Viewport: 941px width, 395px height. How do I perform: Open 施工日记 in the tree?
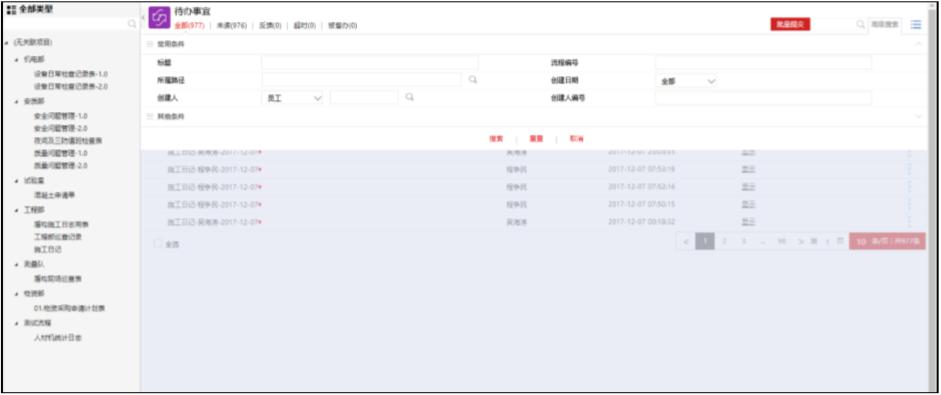[48, 249]
